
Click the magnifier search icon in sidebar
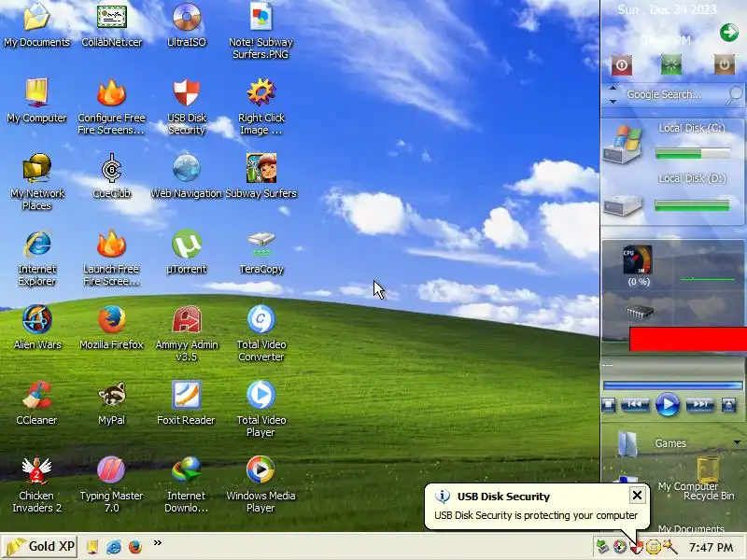(735, 95)
